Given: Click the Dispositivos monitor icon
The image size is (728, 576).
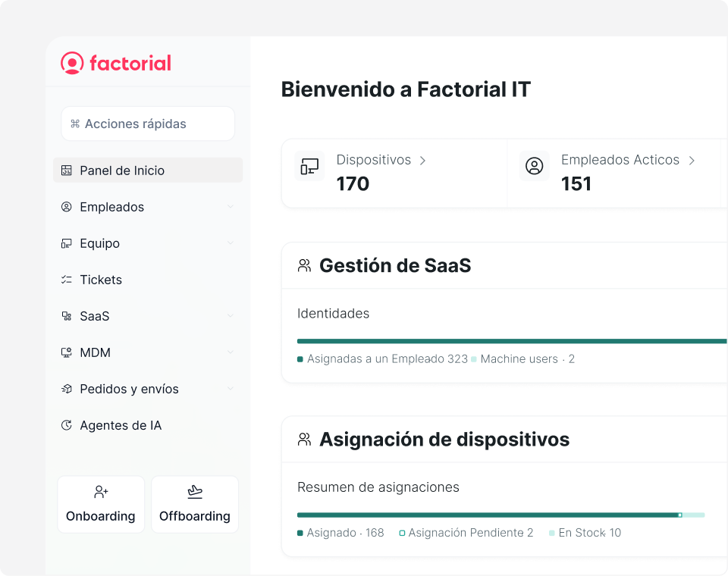Looking at the screenshot, I should tap(309, 167).
